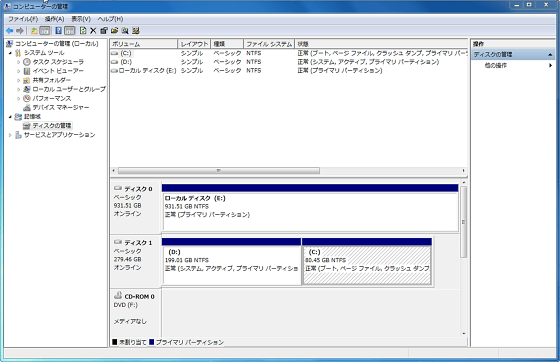560x362 pixels.
Task: Click the ディスク 1 drive icon
Action: coord(118,242)
